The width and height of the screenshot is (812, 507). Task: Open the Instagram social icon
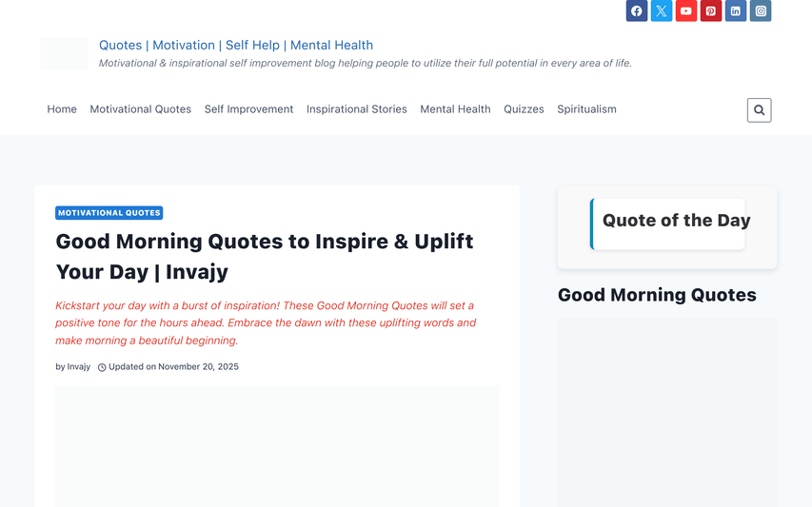coord(761,10)
